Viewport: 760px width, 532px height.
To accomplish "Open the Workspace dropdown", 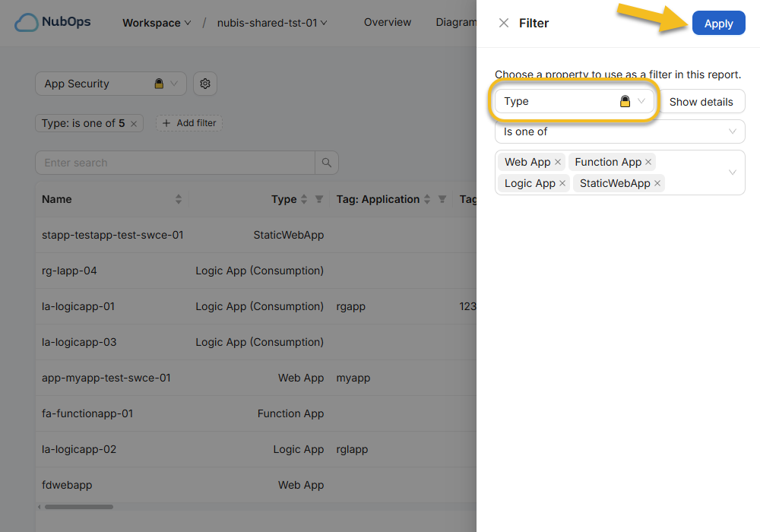I will click(157, 23).
